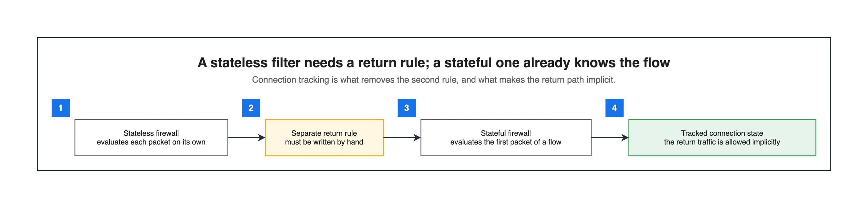
Task: Click text 'must be written by hand'
Action: (x=324, y=142)
